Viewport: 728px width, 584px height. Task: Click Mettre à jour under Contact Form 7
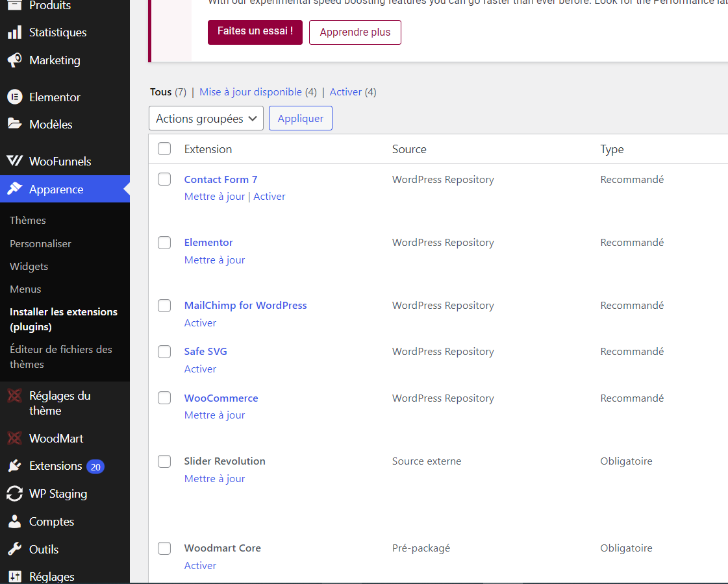(214, 196)
